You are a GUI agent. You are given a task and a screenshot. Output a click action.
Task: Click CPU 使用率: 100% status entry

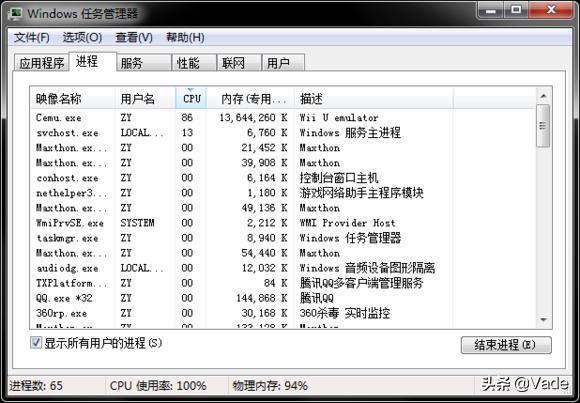[x=158, y=386]
